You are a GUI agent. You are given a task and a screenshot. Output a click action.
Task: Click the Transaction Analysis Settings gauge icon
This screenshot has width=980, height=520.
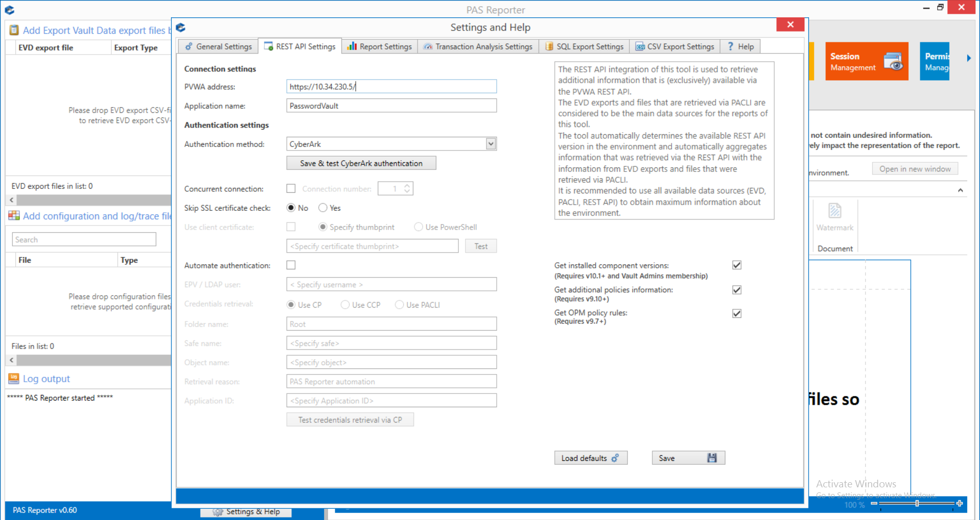428,46
